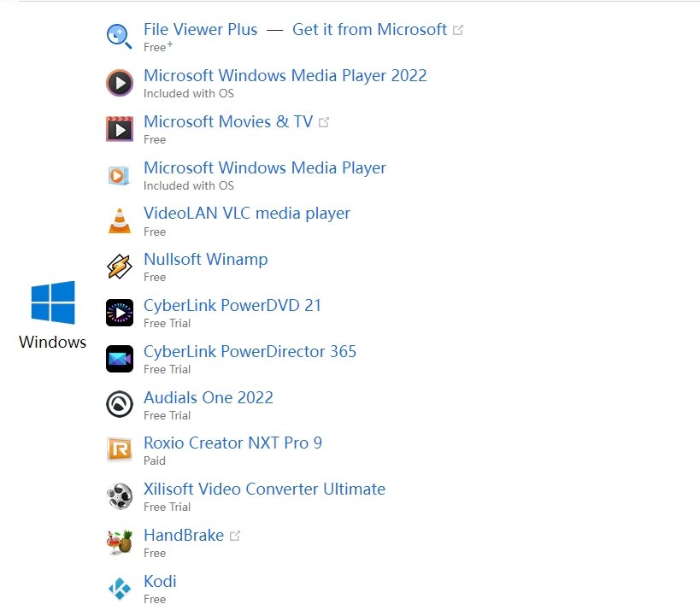Open the VideoLAN VLC media player link
700x610 pixels.
247,214
